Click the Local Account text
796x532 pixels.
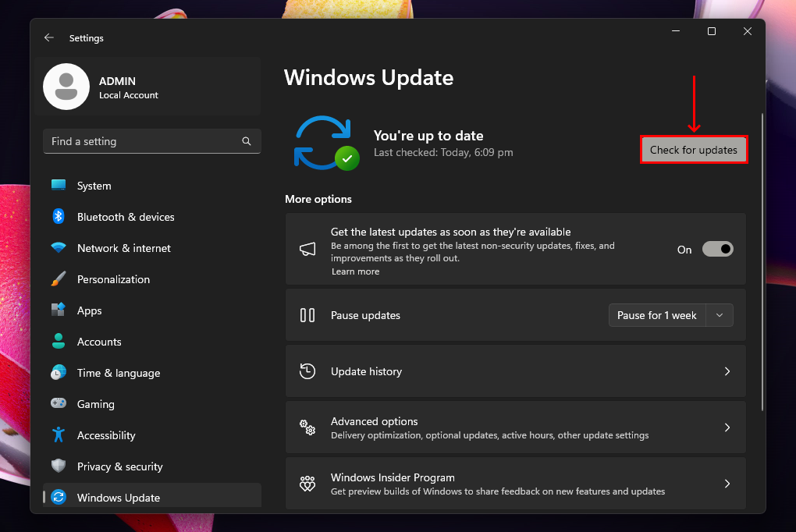pyautogui.click(x=129, y=95)
